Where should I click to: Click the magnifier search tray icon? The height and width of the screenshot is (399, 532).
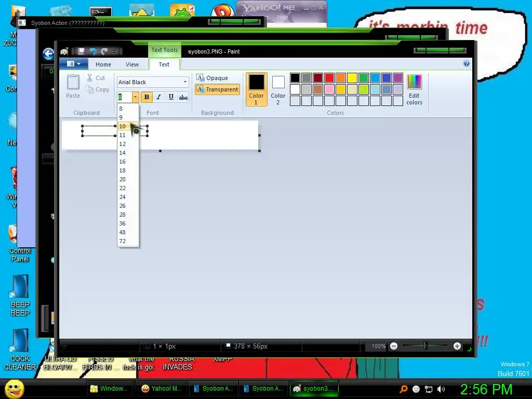(403, 389)
